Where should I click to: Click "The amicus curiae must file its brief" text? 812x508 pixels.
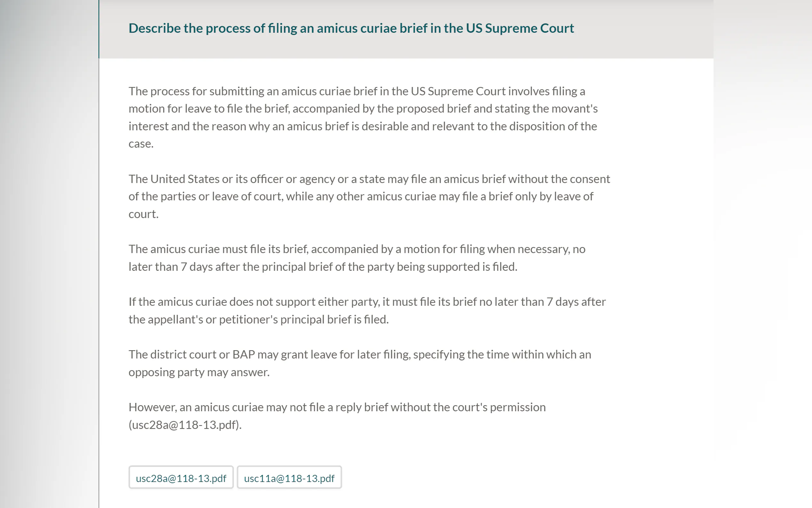[x=218, y=249]
